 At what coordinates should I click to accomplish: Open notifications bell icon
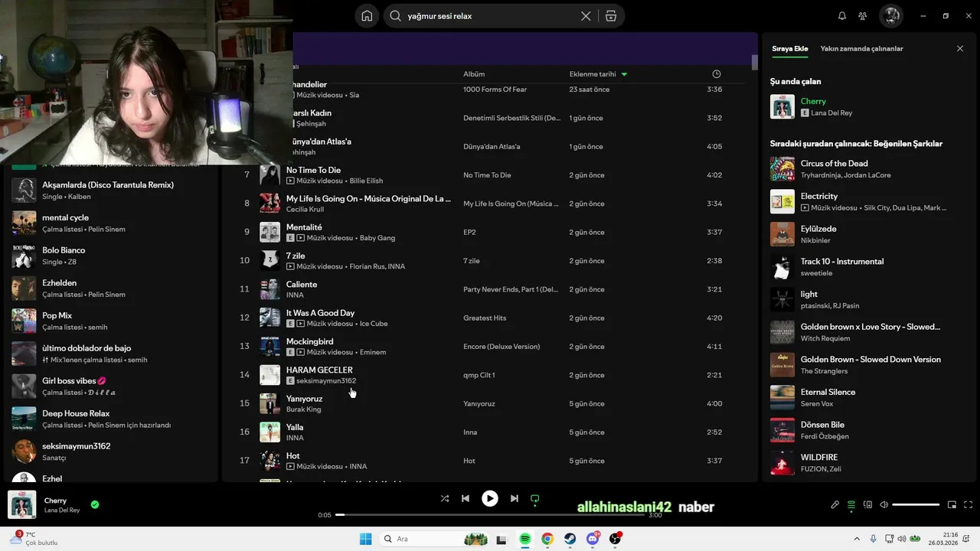[x=842, y=16]
